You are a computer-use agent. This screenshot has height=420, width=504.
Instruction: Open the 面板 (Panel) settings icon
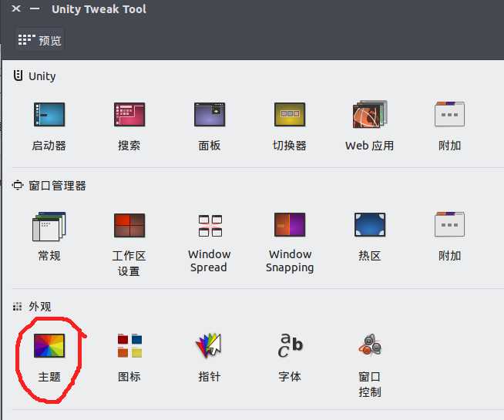click(210, 115)
